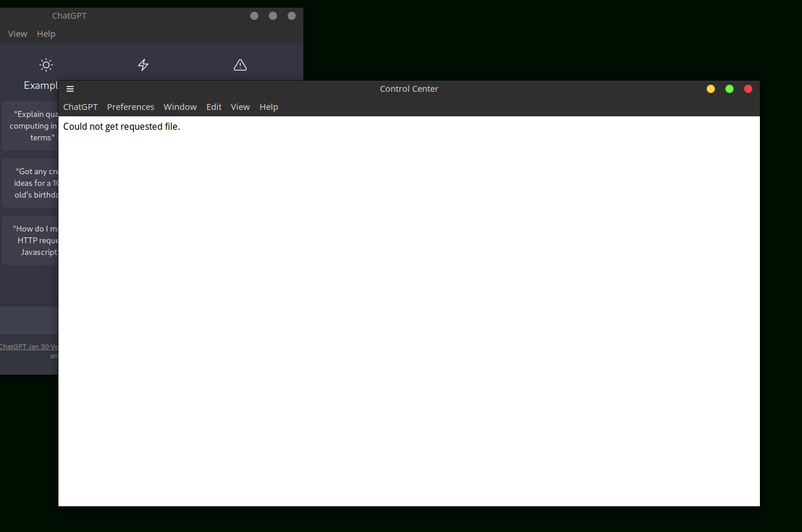Open the Preferences menu

coord(130,107)
